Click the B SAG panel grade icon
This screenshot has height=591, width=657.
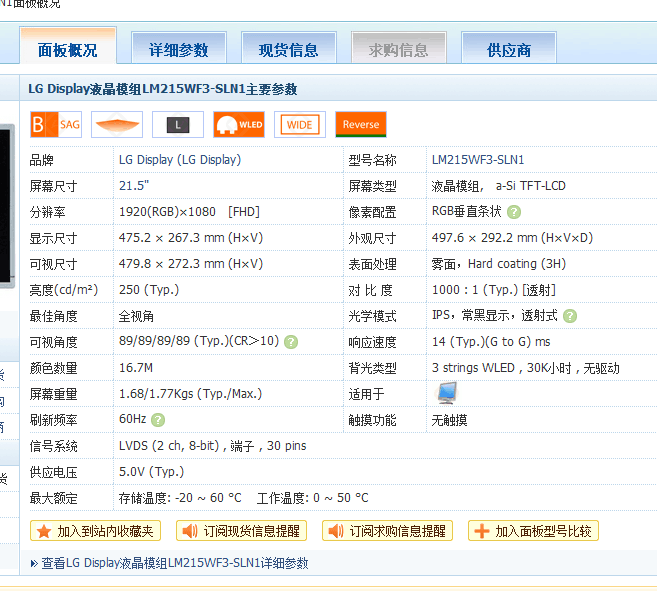click(56, 124)
